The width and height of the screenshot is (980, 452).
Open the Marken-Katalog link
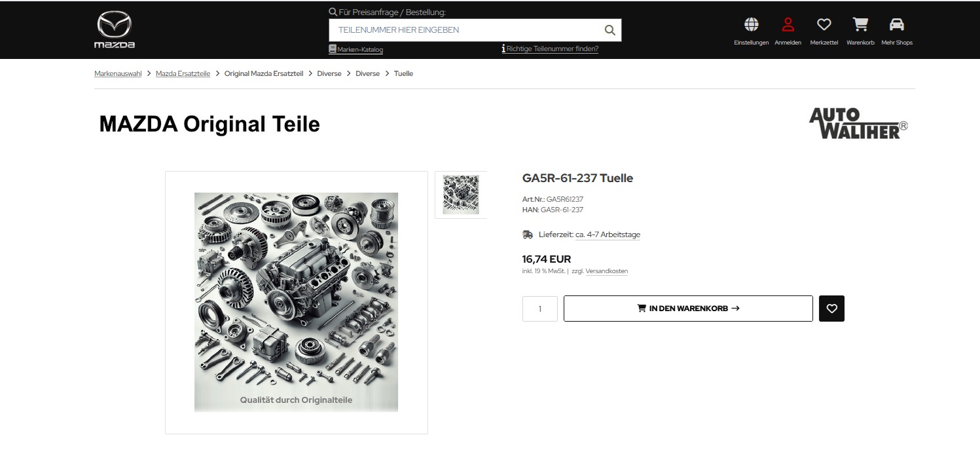click(x=355, y=49)
